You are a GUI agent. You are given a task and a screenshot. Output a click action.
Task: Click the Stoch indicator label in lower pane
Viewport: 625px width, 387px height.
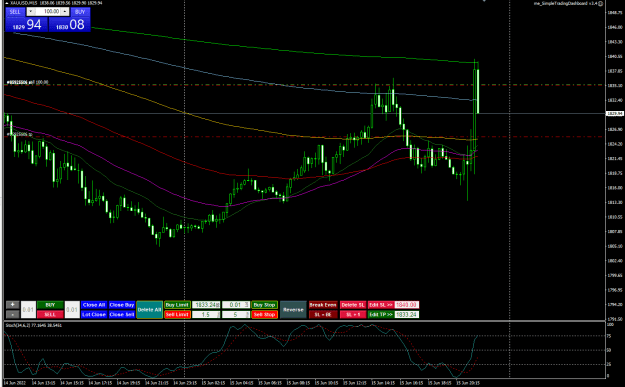coord(33,325)
